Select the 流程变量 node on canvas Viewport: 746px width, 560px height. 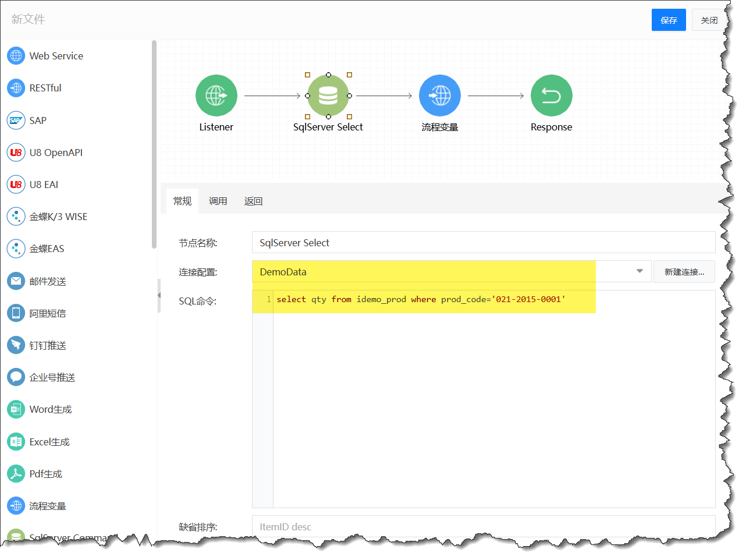tap(439, 95)
